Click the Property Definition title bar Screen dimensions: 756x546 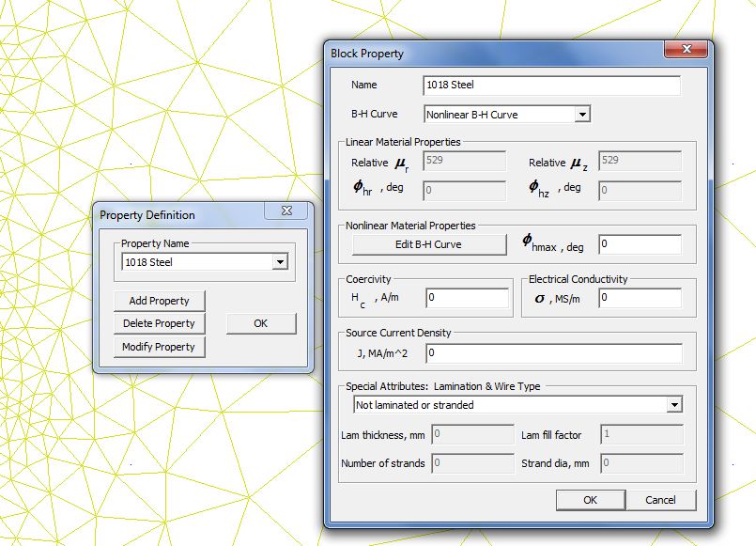178,215
